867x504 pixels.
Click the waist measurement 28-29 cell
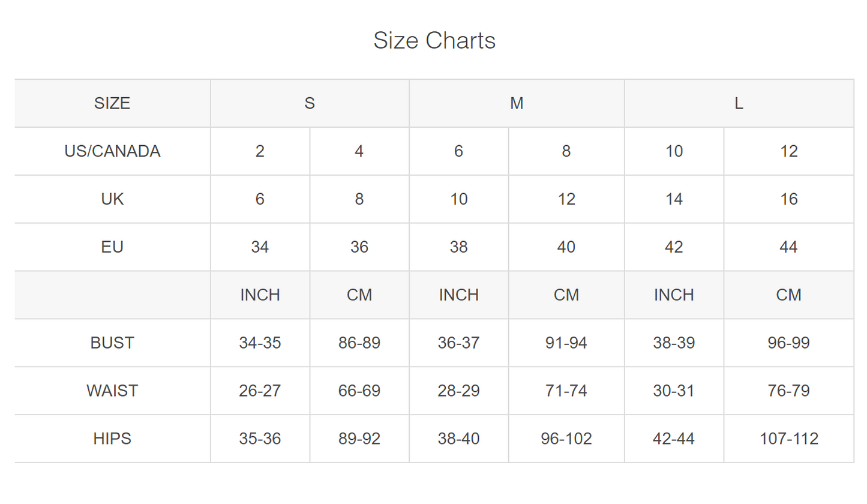pos(458,391)
